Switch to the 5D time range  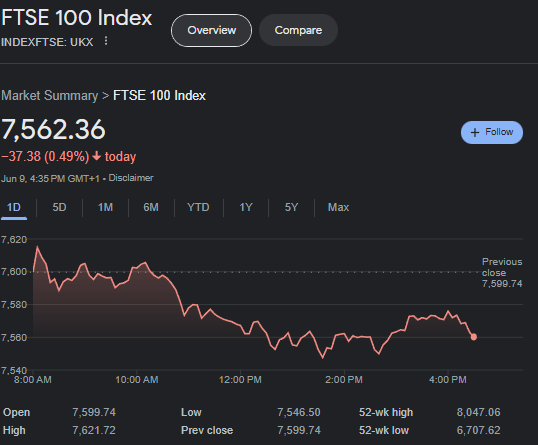click(59, 208)
